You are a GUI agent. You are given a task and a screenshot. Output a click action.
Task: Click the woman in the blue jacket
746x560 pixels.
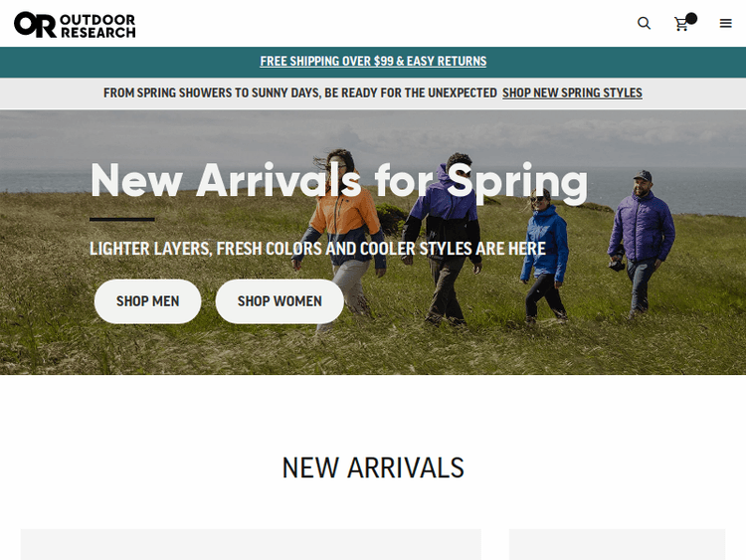point(546,255)
